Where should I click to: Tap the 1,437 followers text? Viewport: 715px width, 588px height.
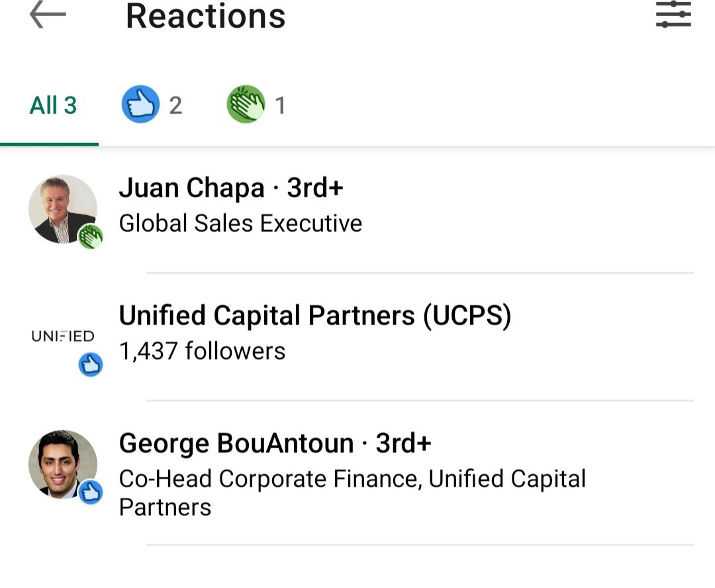coord(202,351)
